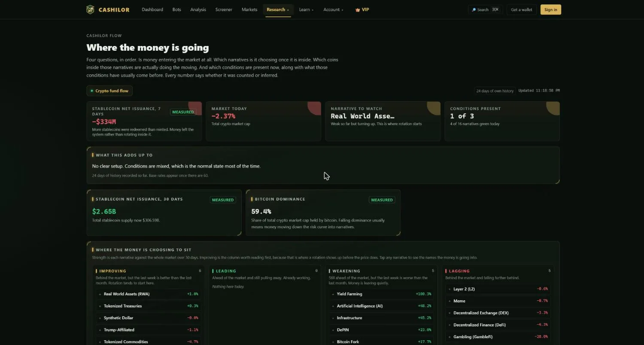Screen dimensions: 644x345
Task: Click the Sign in button
Action: click(550, 10)
